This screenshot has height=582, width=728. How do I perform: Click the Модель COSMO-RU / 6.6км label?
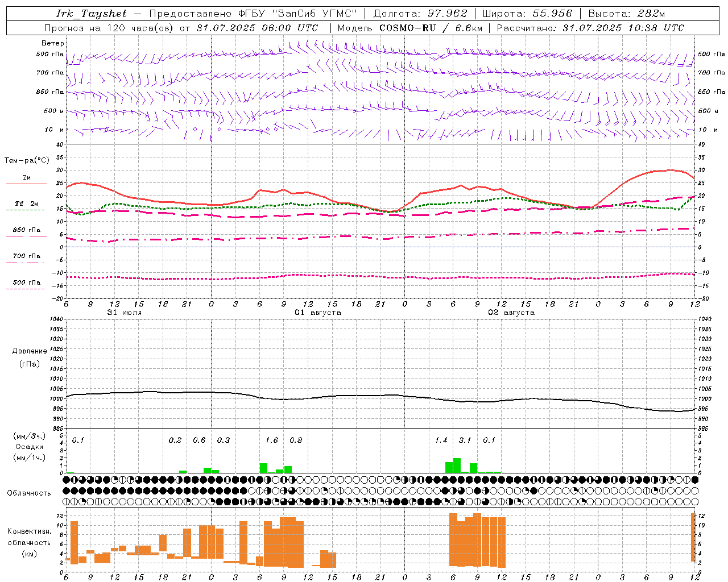pyautogui.click(x=409, y=28)
